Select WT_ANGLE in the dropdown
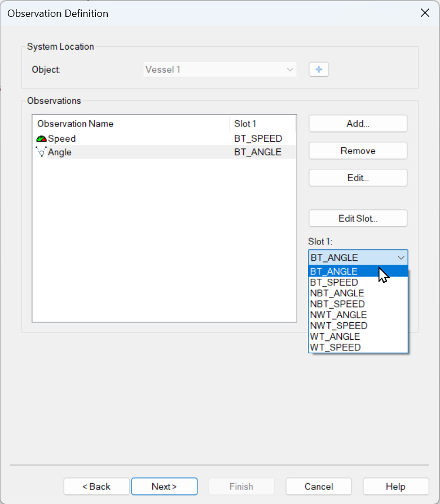This screenshot has width=440, height=504. point(335,336)
